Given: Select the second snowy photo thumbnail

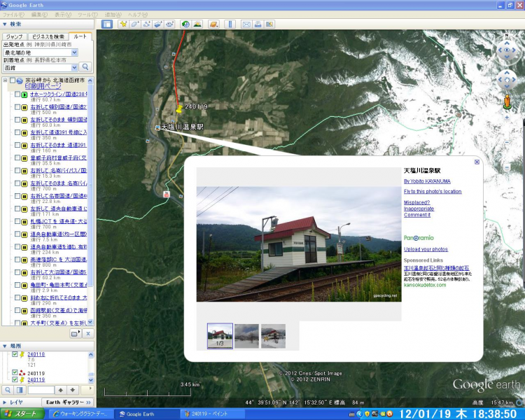Looking at the screenshot, I should (247, 336).
